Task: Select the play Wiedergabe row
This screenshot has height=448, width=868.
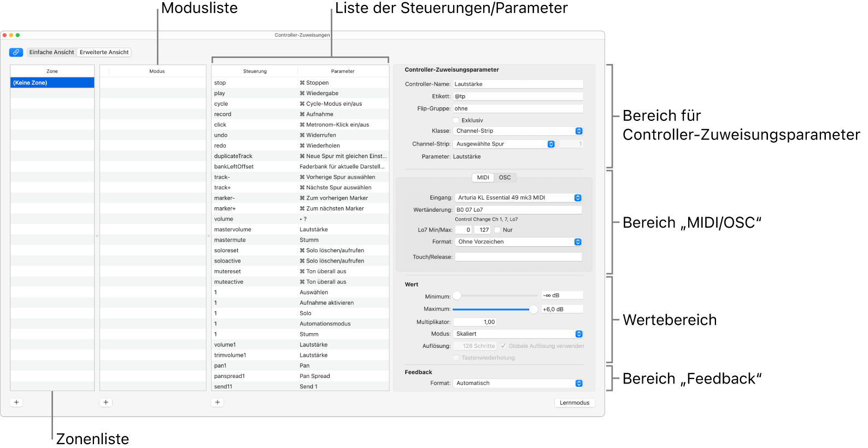Action: 300,94
